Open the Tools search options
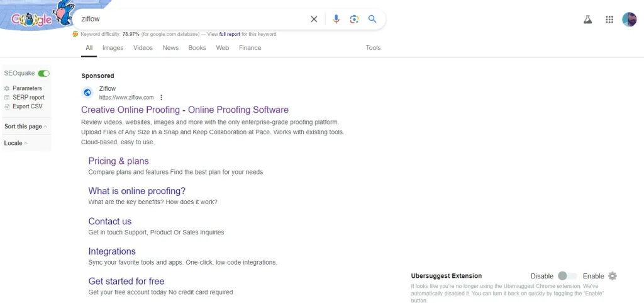This screenshot has width=644, height=303. point(373,48)
